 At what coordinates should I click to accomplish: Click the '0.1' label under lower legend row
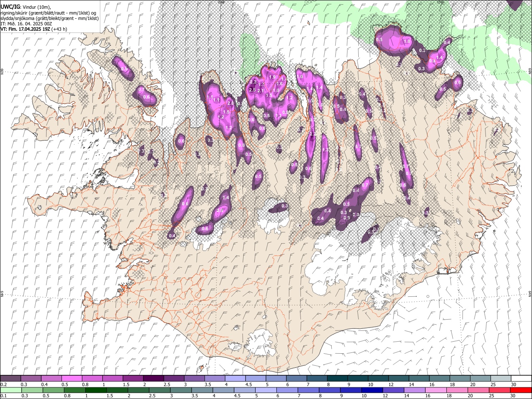4,396
